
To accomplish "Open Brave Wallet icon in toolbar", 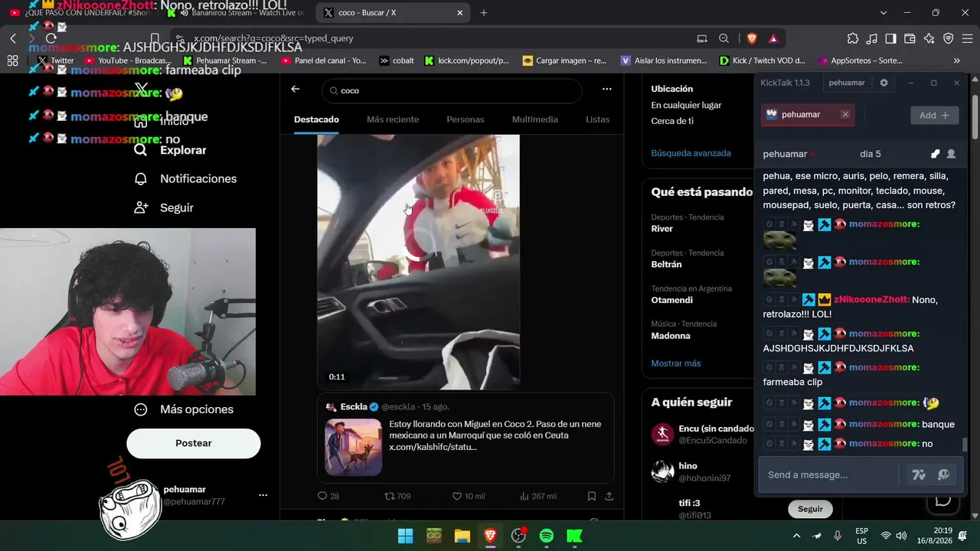I will [910, 38].
